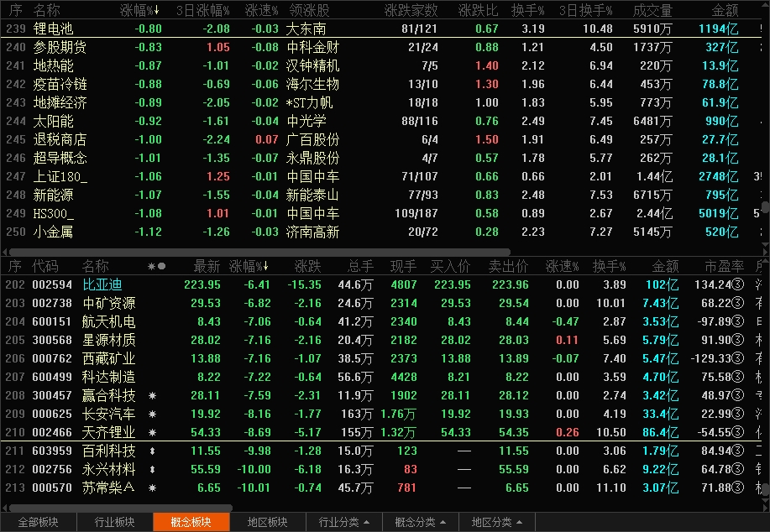Image resolution: width=770 pixels, height=532 pixels.
Task: Open stock 比亚迪 by its name
Action: [102, 284]
